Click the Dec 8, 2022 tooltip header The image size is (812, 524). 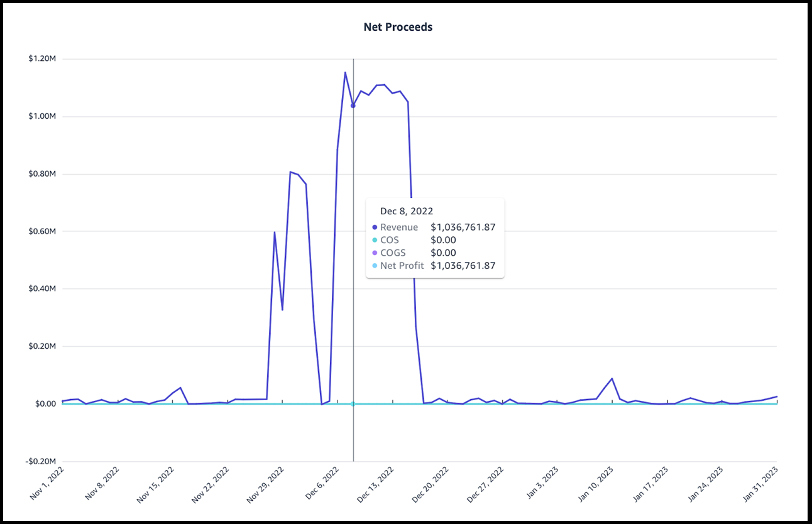click(x=407, y=211)
